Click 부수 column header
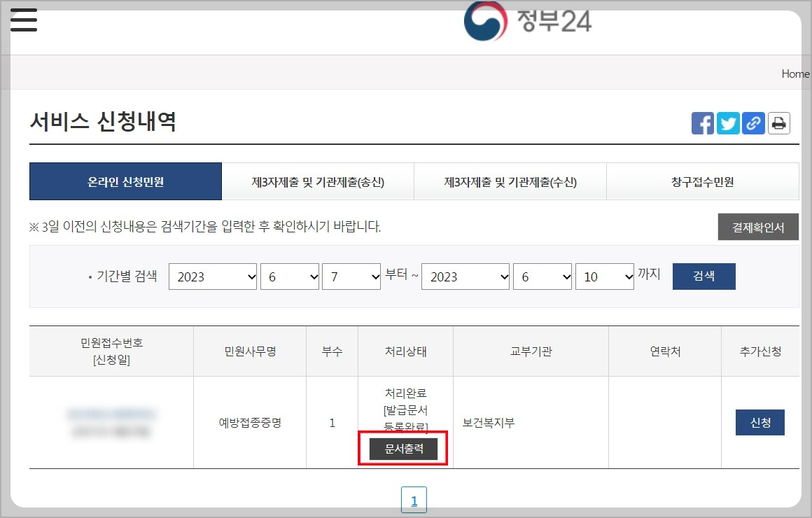The width and height of the screenshot is (812, 518). (x=332, y=351)
